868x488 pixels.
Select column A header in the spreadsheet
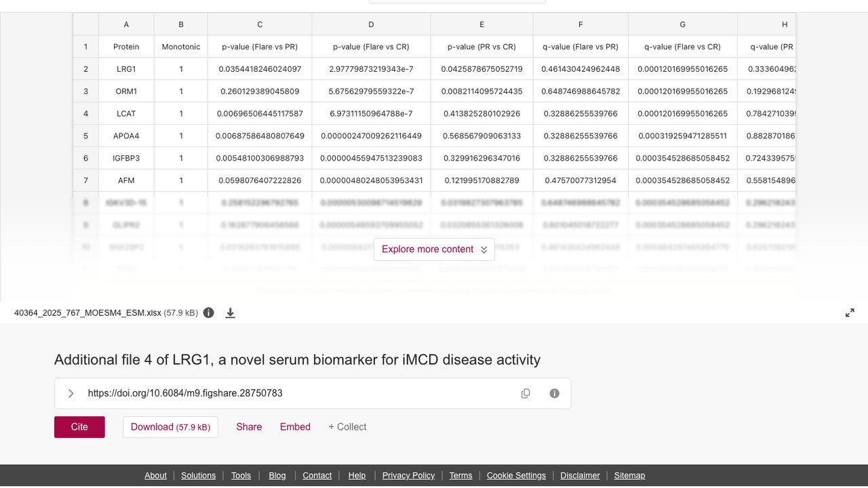pyautogui.click(x=126, y=24)
